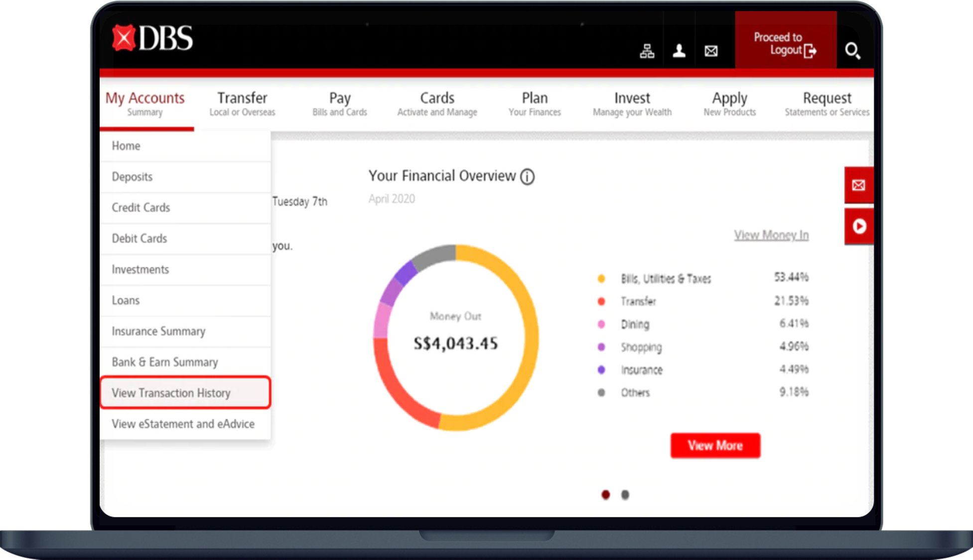Select View eStatement and eAdvice item
Screen dimensions: 973x560
183,424
